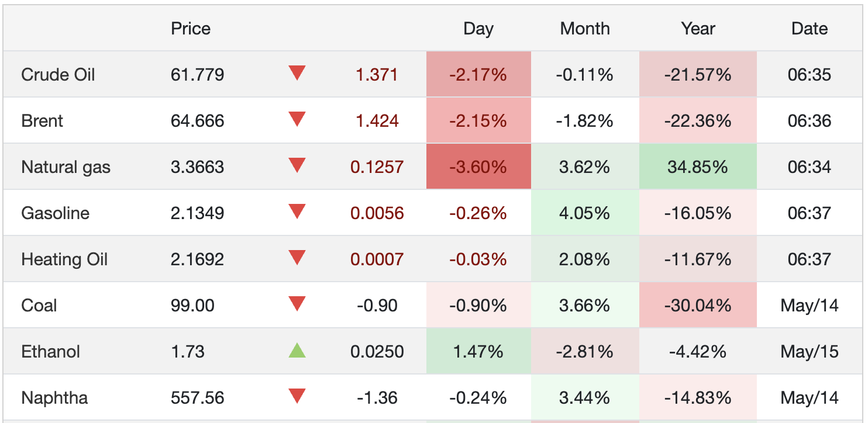Click the -21.57% year change cell
The height and width of the screenshot is (423, 868).
point(698,74)
